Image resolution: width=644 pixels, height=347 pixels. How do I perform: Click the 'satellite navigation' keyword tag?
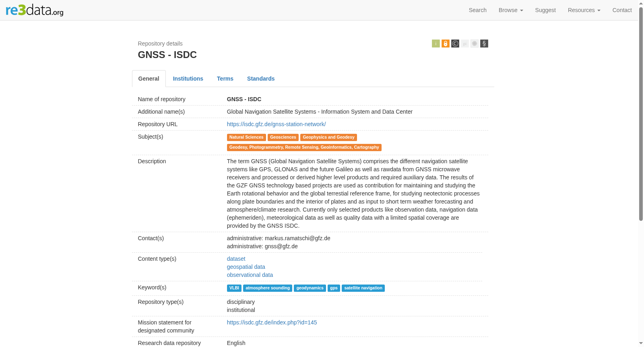(363, 288)
